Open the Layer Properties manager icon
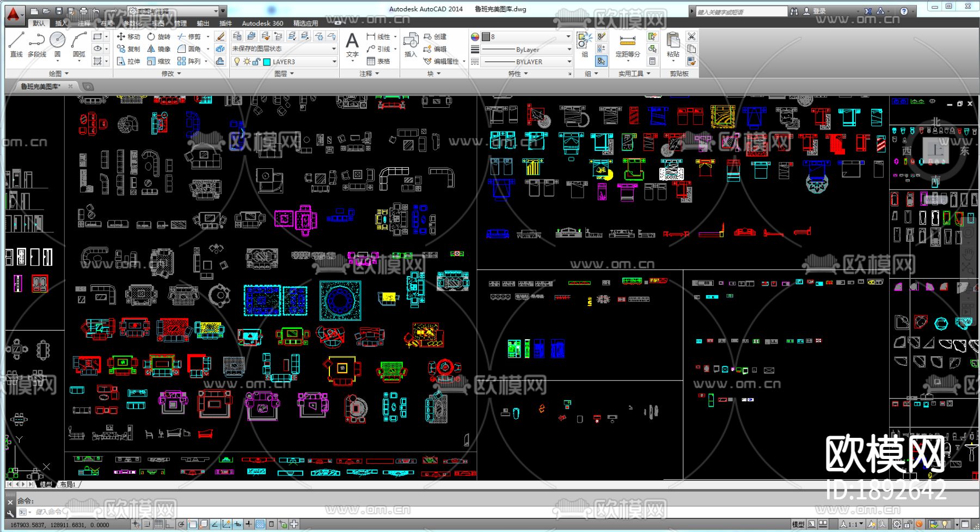The width and height of the screenshot is (980, 532). coord(237,36)
